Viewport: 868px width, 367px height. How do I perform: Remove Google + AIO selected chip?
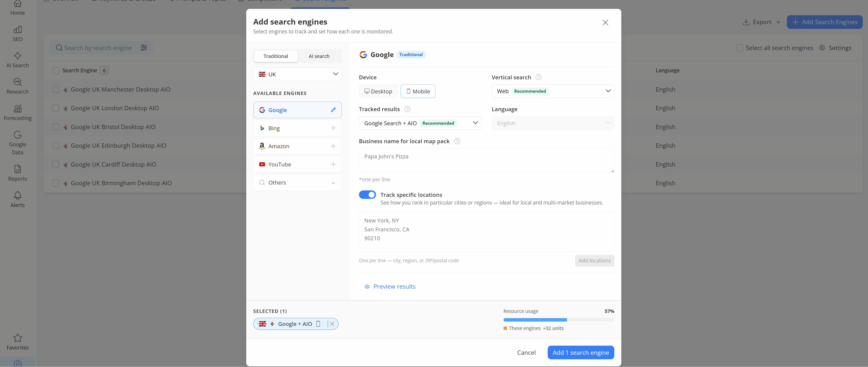click(x=332, y=324)
